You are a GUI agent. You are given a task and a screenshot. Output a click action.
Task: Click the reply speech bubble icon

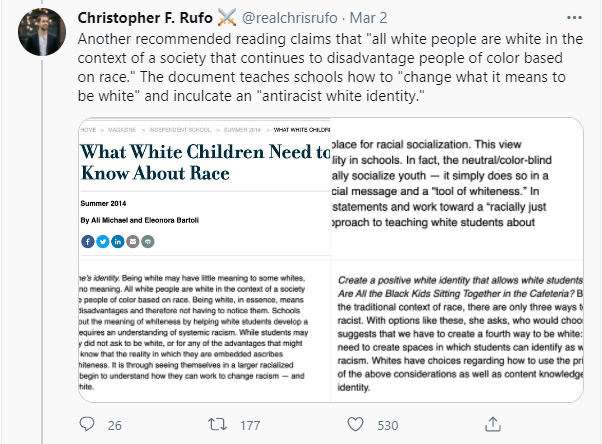pyautogui.click(x=87, y=425)
